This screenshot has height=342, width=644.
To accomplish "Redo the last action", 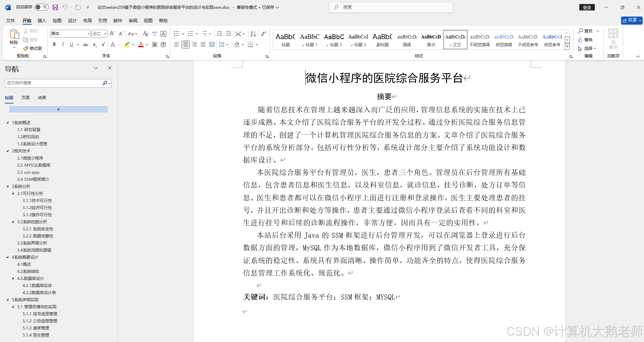I will pyautogui.click(x=78, y=7).
